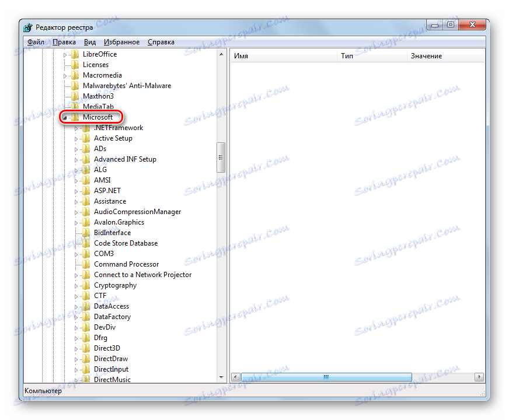Screen dimensions: 509x420
Task: Select the LibreOffice folder icon
Action: click(x=75, y=54)
